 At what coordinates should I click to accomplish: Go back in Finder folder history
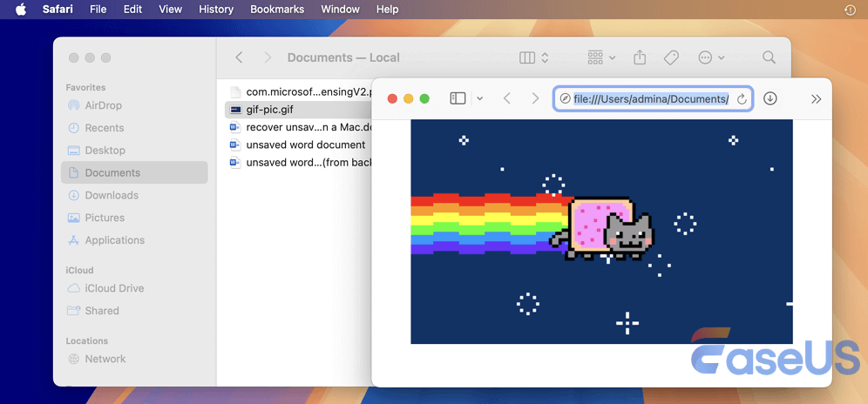tap(239, 57)
